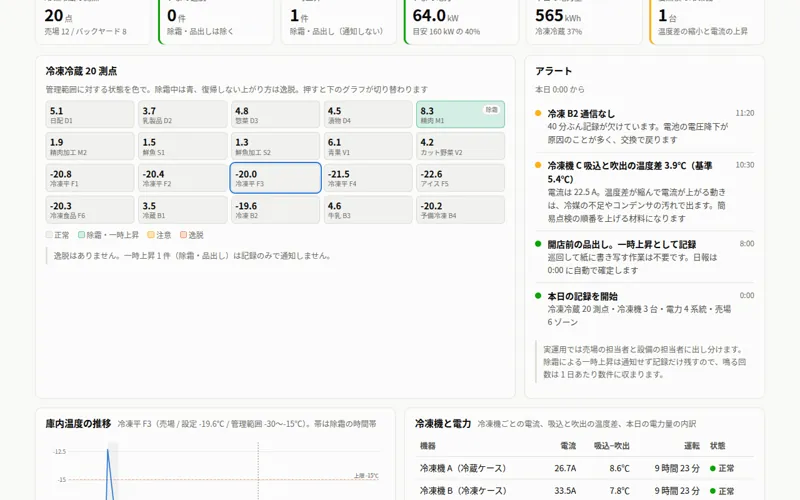Click the 上限 -15℃ line label
The height and width of the screenshot is (500, 800).
pos(366,476)
